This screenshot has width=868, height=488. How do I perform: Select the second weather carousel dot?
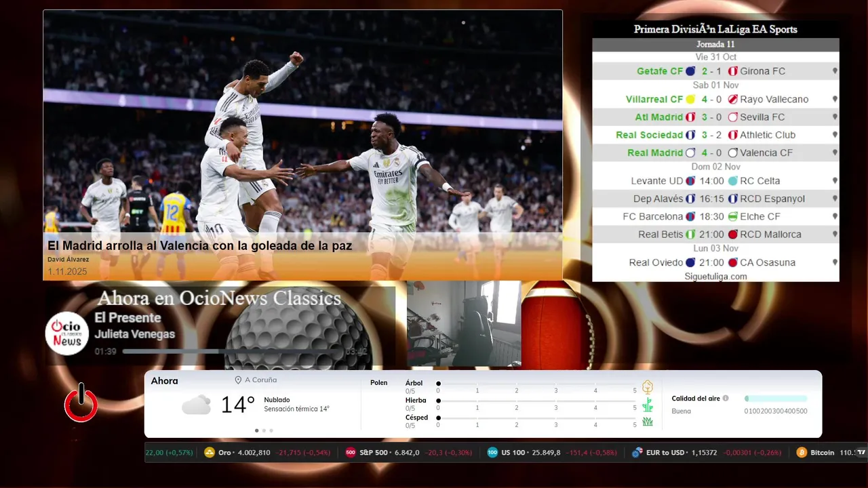tap(264, 430)
